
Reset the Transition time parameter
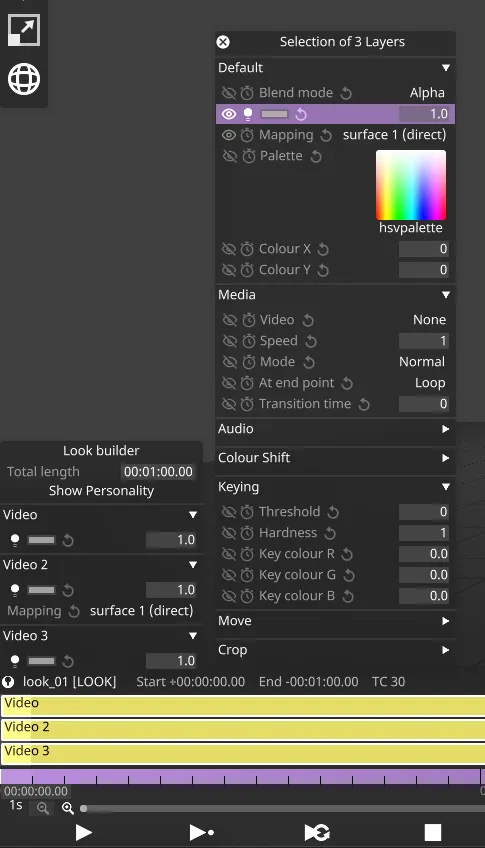click(x=364, y=405)
